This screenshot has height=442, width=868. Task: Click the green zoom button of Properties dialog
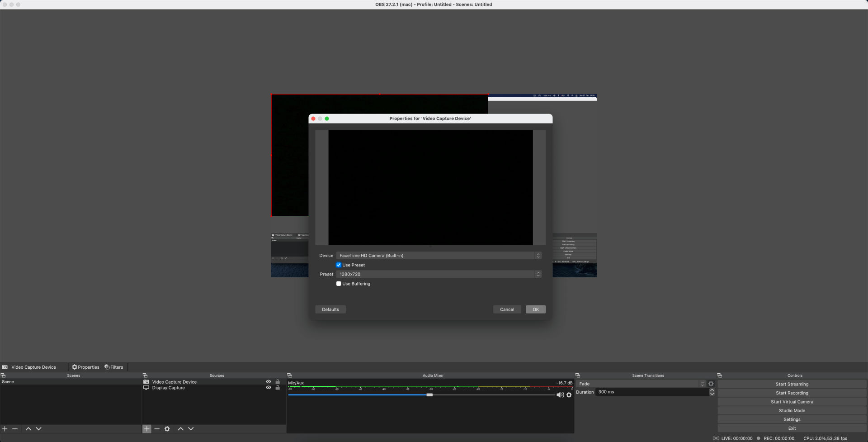click(x=327, y=119)
